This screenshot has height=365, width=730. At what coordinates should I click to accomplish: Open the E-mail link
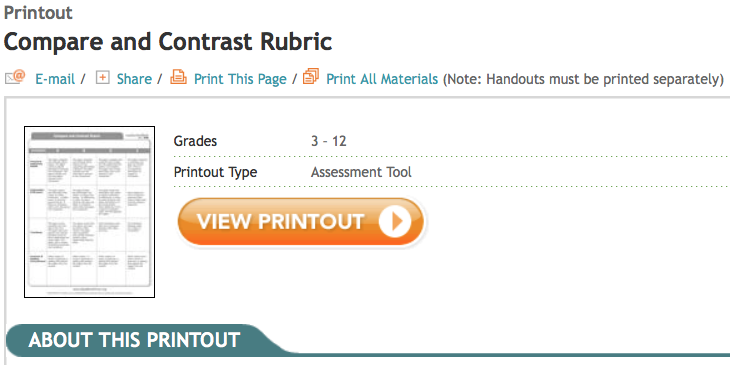pyautogui.click(x=55, y=79)
